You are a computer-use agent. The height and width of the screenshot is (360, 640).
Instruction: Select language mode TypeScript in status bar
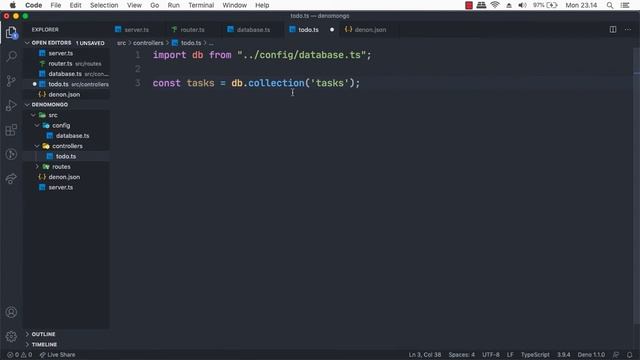coord(535,355)
